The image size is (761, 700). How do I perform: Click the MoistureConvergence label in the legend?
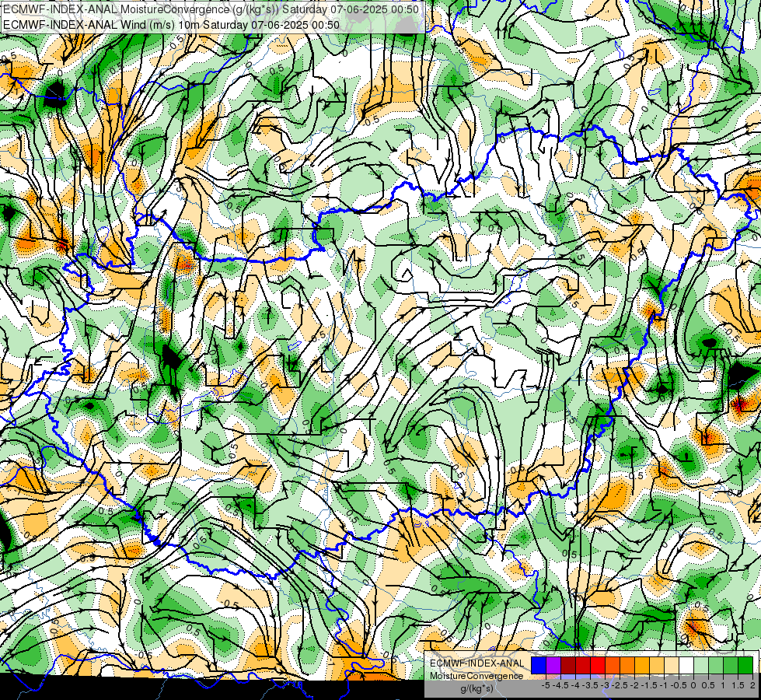tap(476, 676)
